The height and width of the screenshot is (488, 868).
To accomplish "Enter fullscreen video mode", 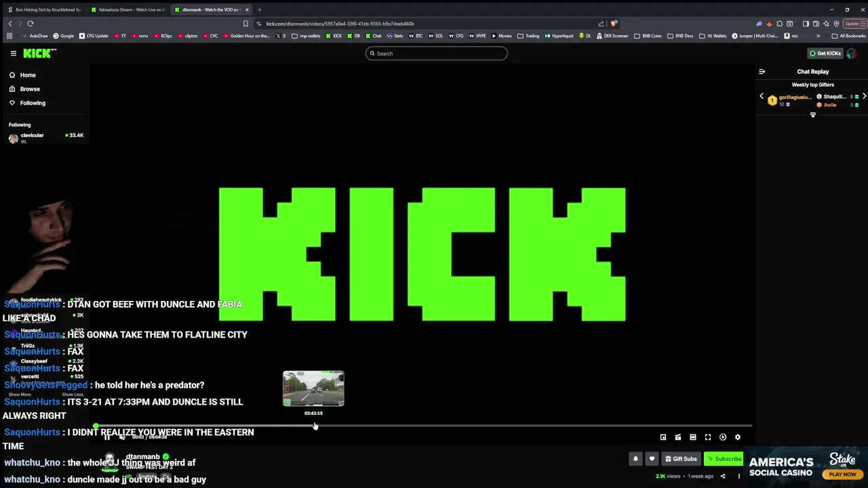I will coord(708,438).
